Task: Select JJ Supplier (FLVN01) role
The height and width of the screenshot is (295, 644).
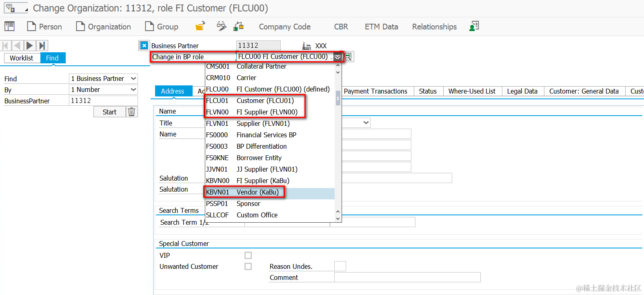Action: click(x=270, y=169)
